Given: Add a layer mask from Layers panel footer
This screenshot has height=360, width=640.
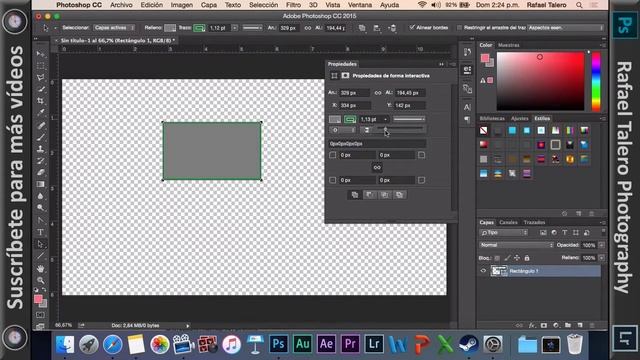Looking at the screenshot, I should coord(544,325).
